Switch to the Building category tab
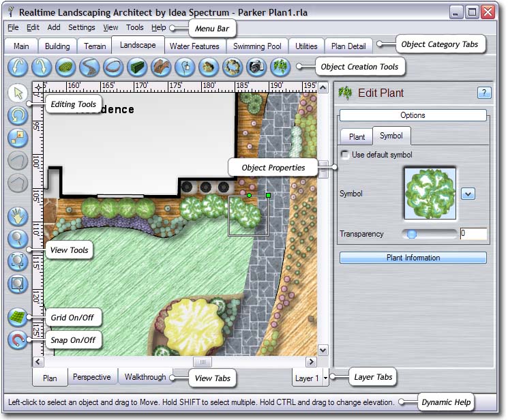Viewport: 508px width, 420px height. 57,46
